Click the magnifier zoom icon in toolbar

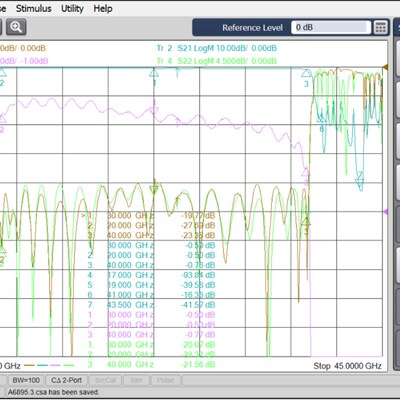click(16, 27)
